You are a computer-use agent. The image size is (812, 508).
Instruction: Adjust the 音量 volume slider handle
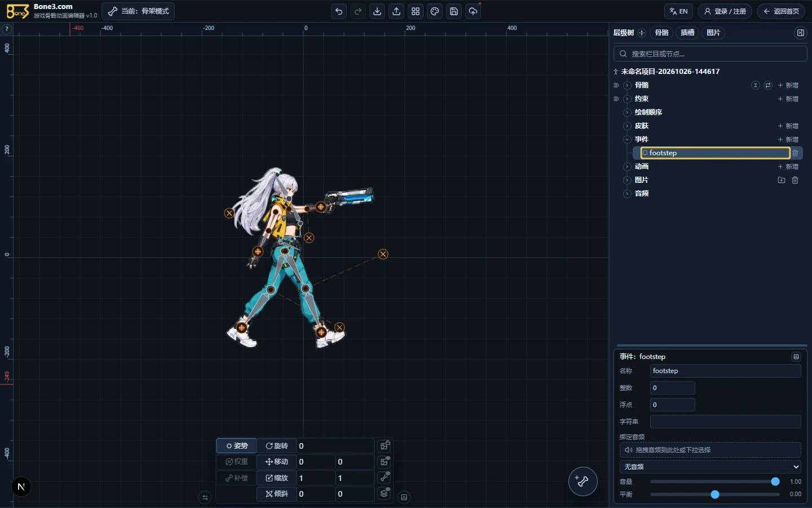click(x=775, y=481)
